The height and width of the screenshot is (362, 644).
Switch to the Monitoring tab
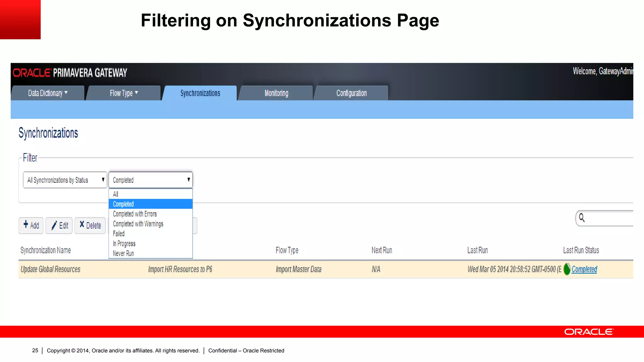(x=276, y=93)
